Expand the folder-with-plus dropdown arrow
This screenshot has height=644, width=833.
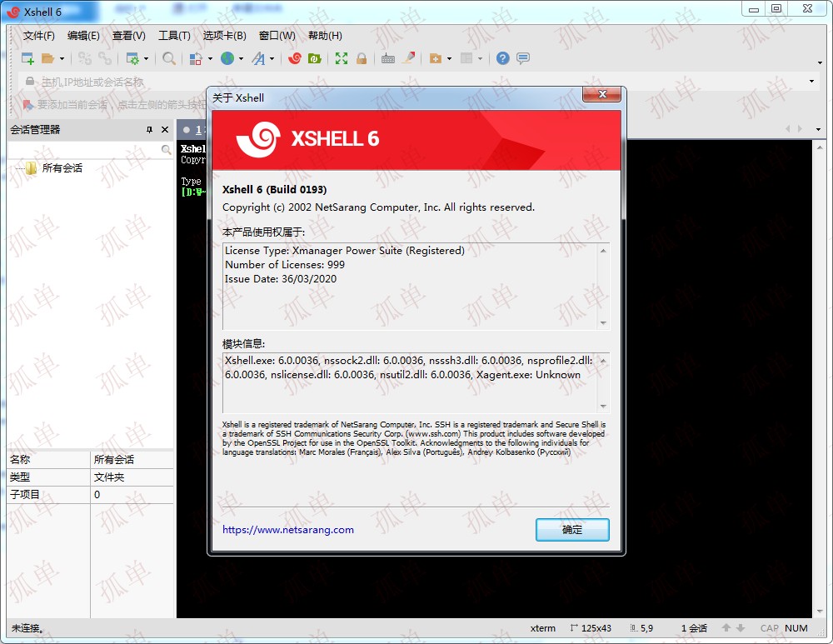(450, 59)
